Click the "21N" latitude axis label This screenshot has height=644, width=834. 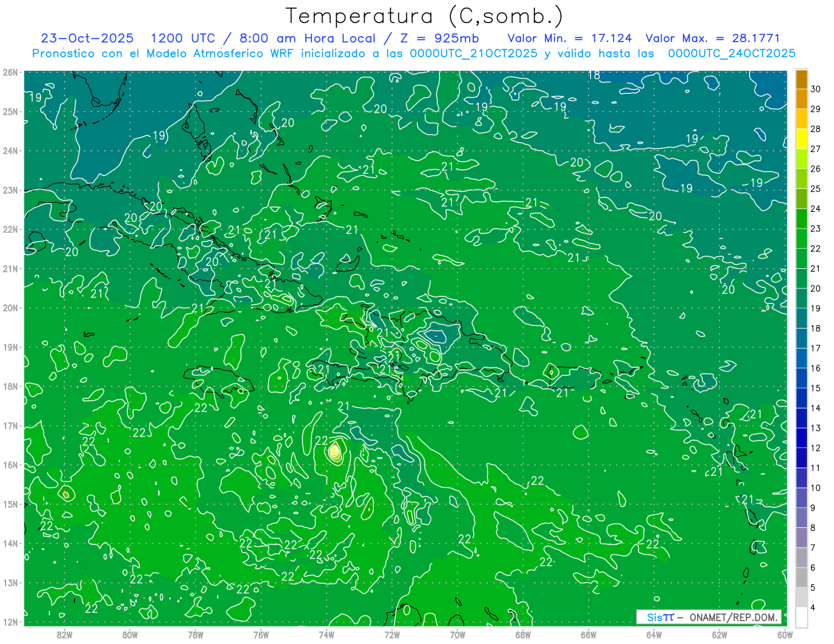tap(10, 269)
